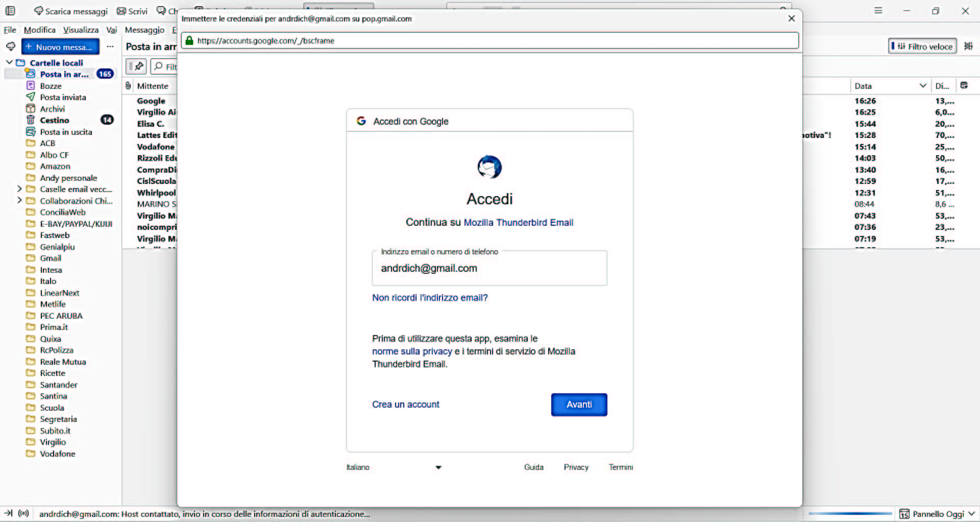Open folder pane options three-dot menu

pyautogui.click(x=110, y=46)
